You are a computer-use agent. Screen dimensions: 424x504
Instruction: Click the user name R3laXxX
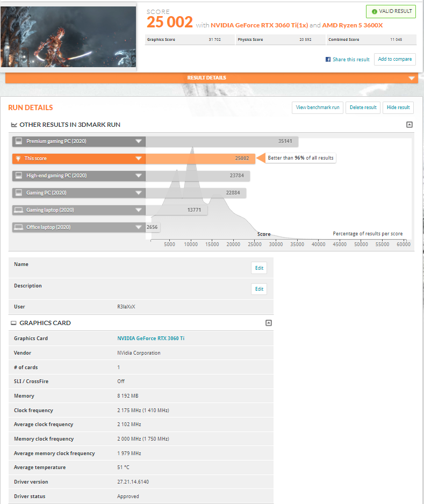[x=126, y=307]
